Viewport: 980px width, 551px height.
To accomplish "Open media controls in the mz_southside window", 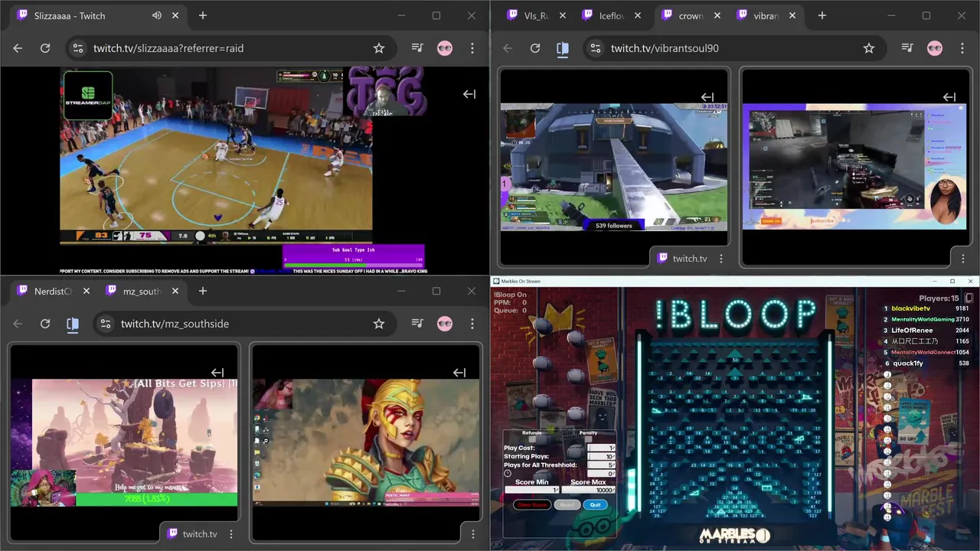I will [417, 324].
